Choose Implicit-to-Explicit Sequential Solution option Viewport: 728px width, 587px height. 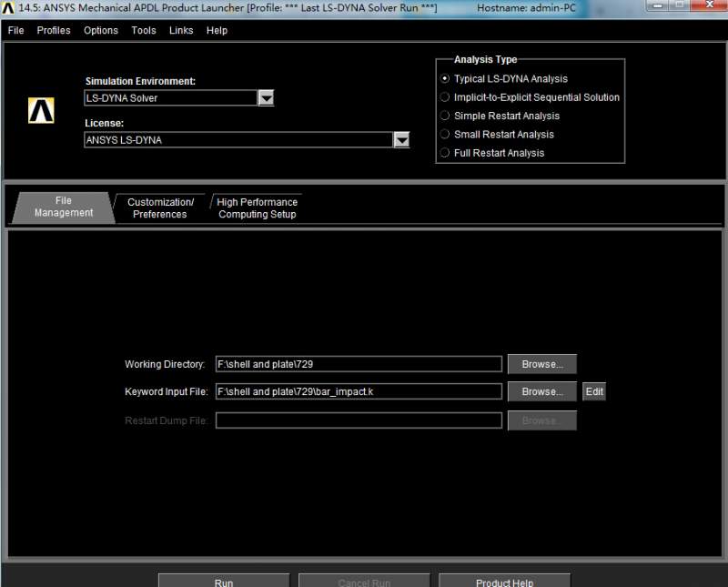tap(445, 97)
